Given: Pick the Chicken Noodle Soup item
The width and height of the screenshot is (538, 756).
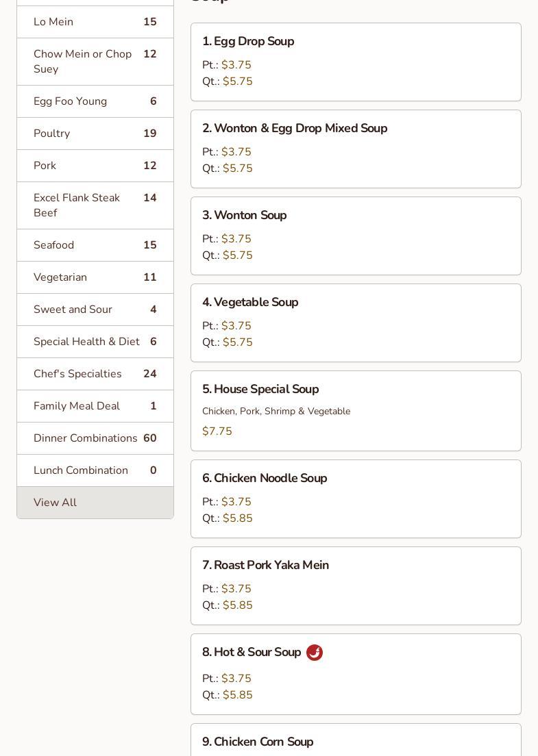Looking at the screenshot, I should pos(355,499).
